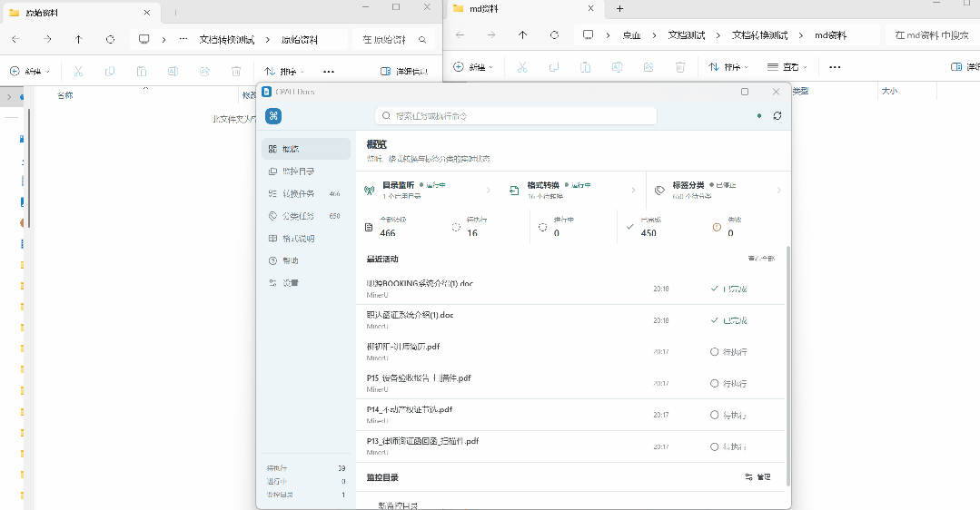Click Up arrow in the 原始资料 Explorer window
This screenshot has height=510, width=980.
pos(79,39)
